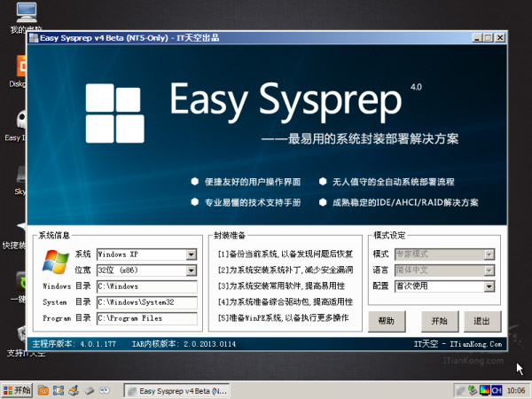Expand the 位宽 32位 (x86) dropdown
Viewport: 532px width, 399px height.
192,270
